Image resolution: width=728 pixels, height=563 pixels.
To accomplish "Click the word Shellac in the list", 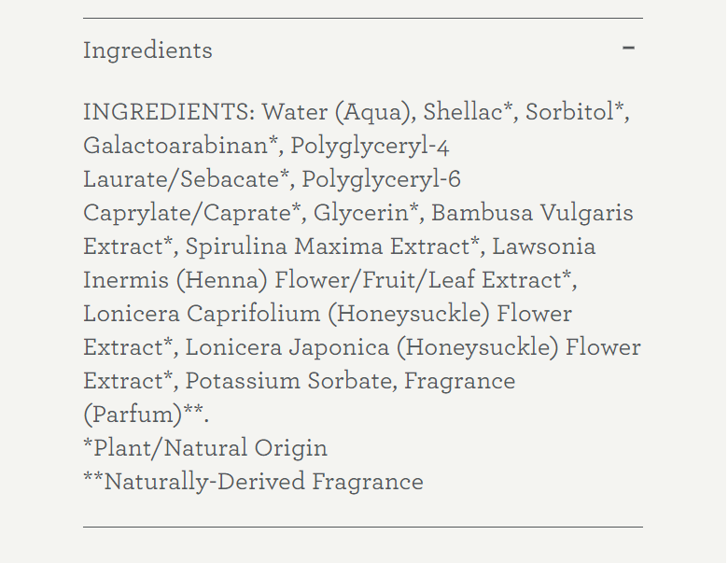I will click(462, 112).
